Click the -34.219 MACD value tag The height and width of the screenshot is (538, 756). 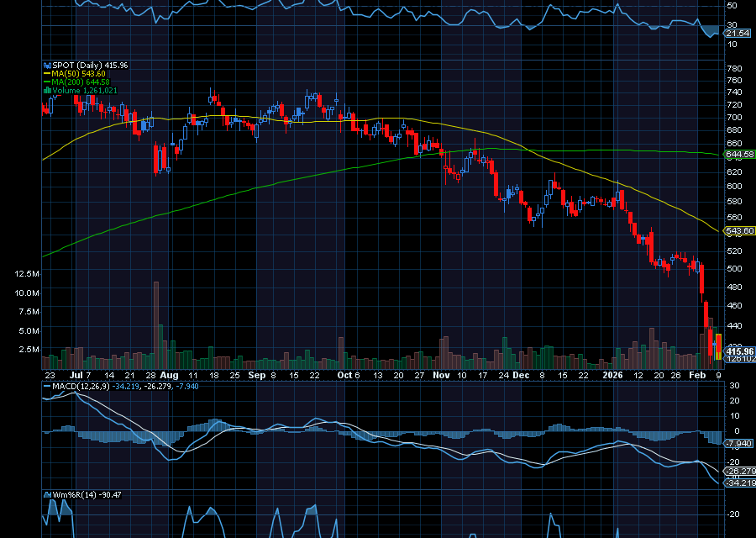pos(739,483)
